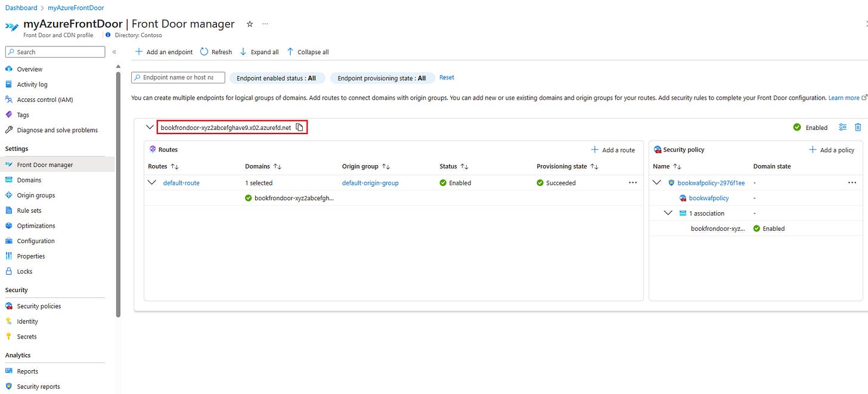Open Front Door manager in sidebar
Viewport: 868px width, 394px height.
tap(57, 165)
